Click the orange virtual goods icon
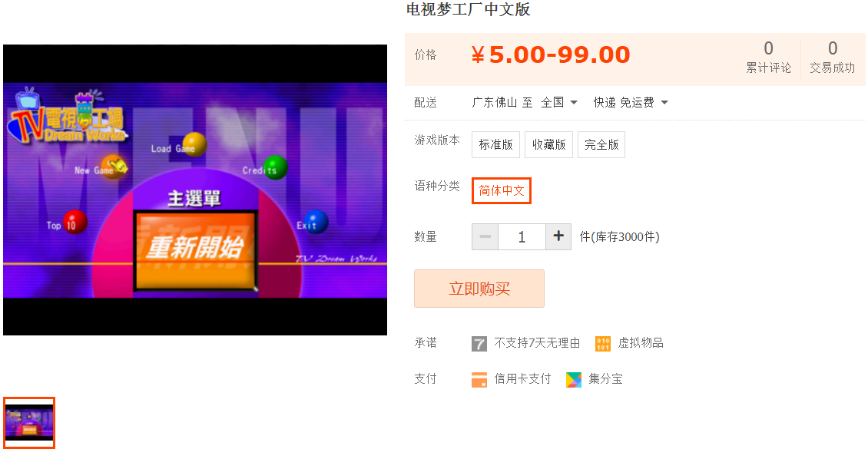This screenshot has width=868, height=449. point(603,343)
